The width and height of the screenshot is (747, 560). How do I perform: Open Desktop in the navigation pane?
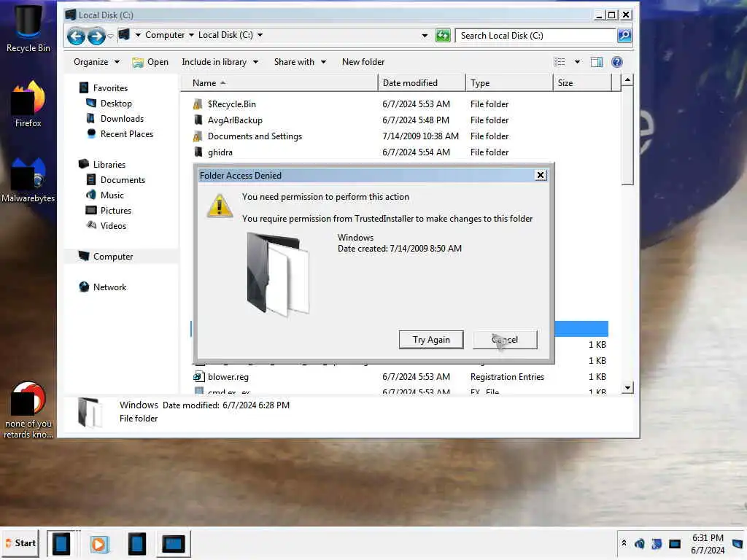[116, 104]
